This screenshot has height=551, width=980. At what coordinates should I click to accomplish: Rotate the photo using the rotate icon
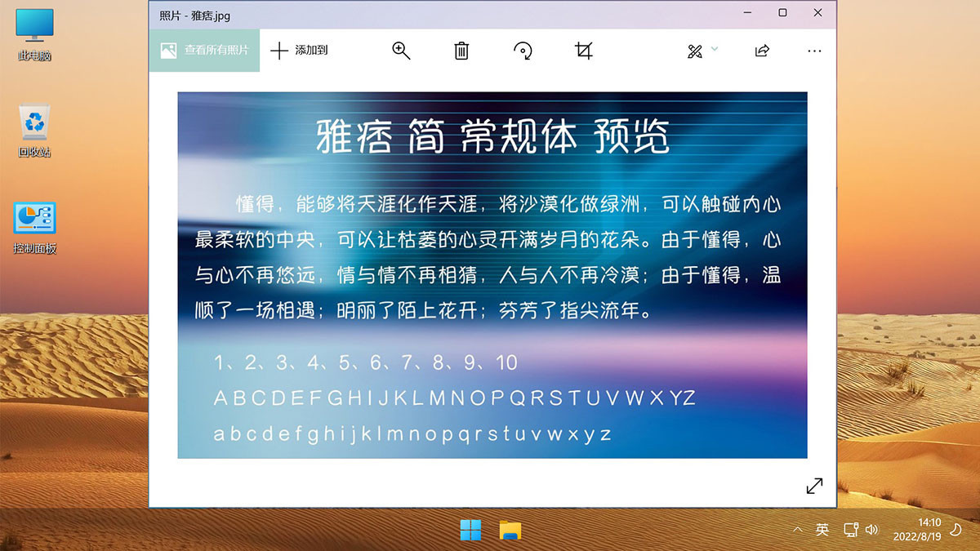pos(523,51)
